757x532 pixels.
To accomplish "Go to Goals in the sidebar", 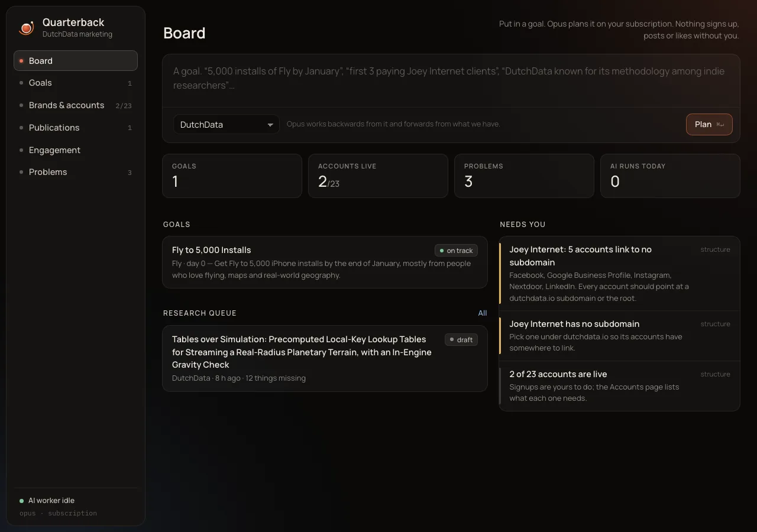I will click(x=76, y=83).
